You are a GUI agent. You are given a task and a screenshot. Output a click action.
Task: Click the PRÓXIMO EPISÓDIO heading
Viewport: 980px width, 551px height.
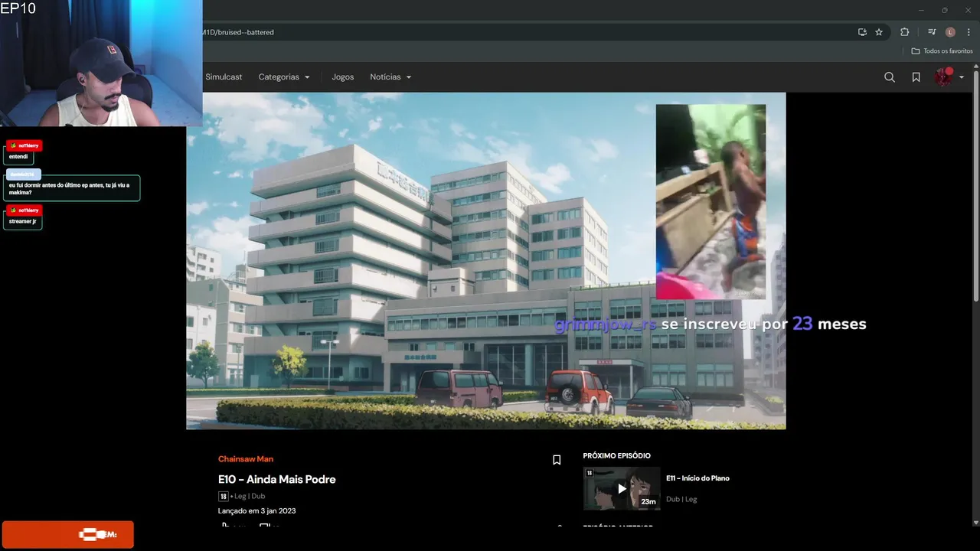pos(616,456)
